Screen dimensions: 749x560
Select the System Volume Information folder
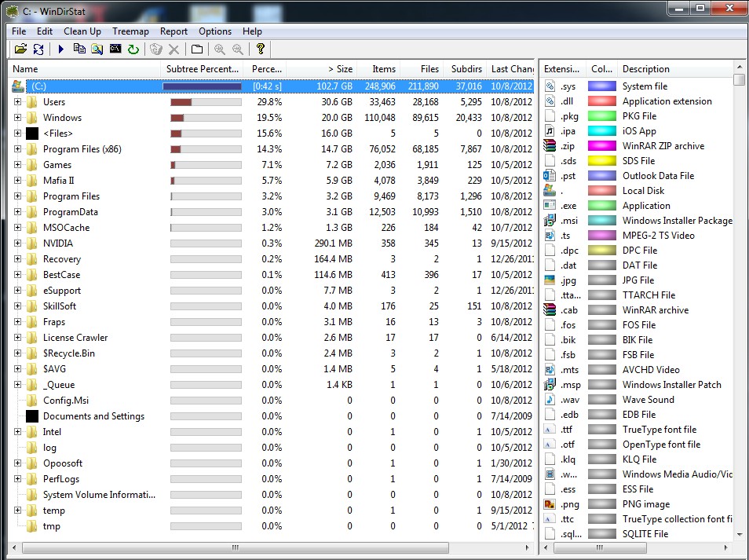pos(99,495)
